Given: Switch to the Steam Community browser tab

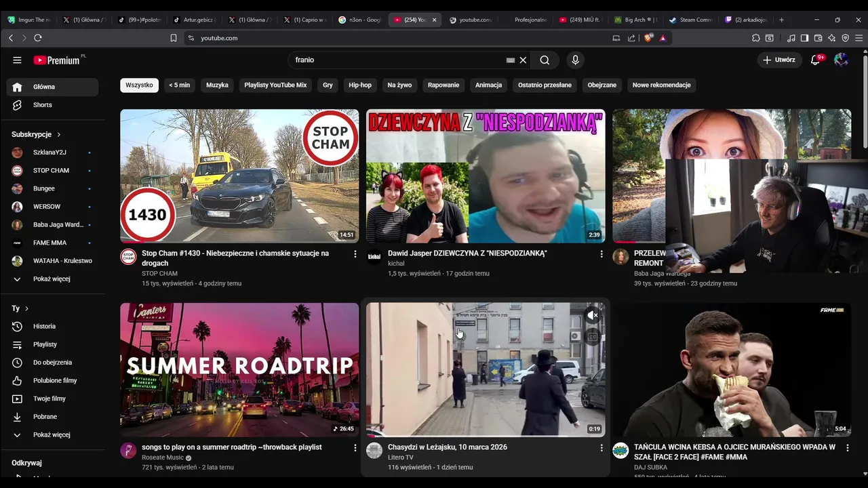Looking at the screenshot, I should pyautogui.click(x=690, y=20).
